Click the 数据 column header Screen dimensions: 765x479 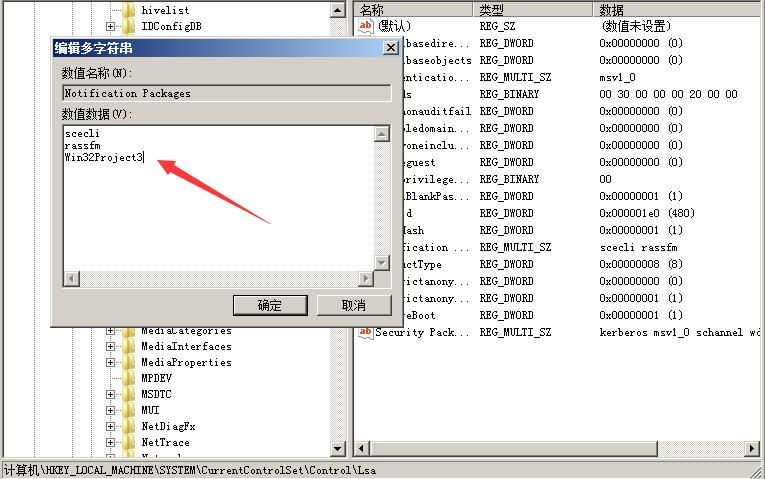pos(679,9)
